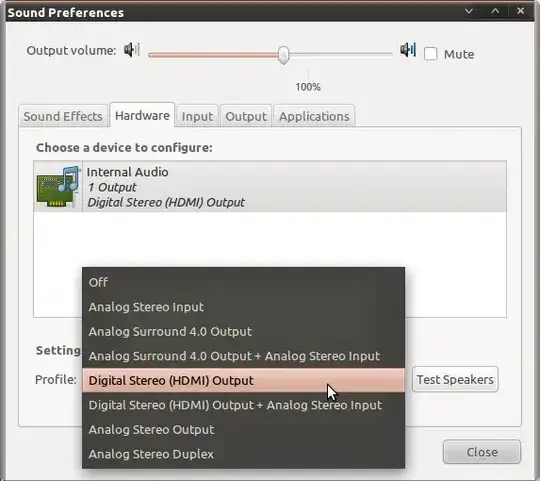
Task: Click the Internal Audio sound card icon
Action: pyautogui.click(x=58, y=186)
